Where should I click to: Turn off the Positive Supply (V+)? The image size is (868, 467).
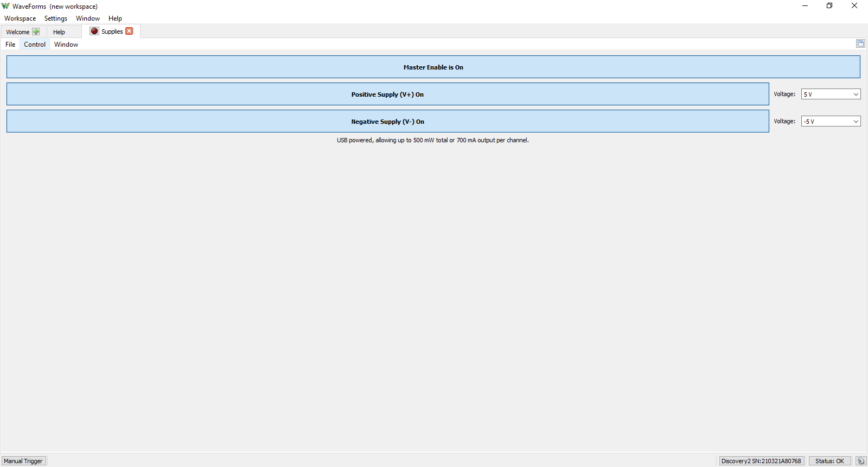pos(387,94)
